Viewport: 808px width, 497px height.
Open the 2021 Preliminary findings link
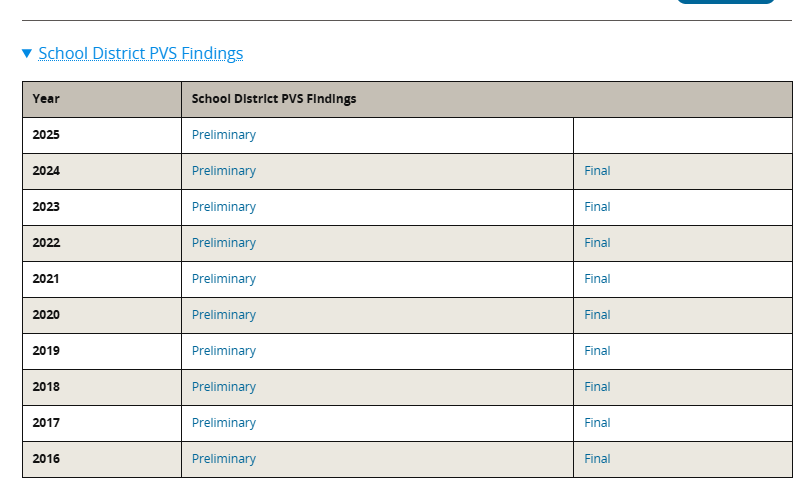tap(223, 279)
